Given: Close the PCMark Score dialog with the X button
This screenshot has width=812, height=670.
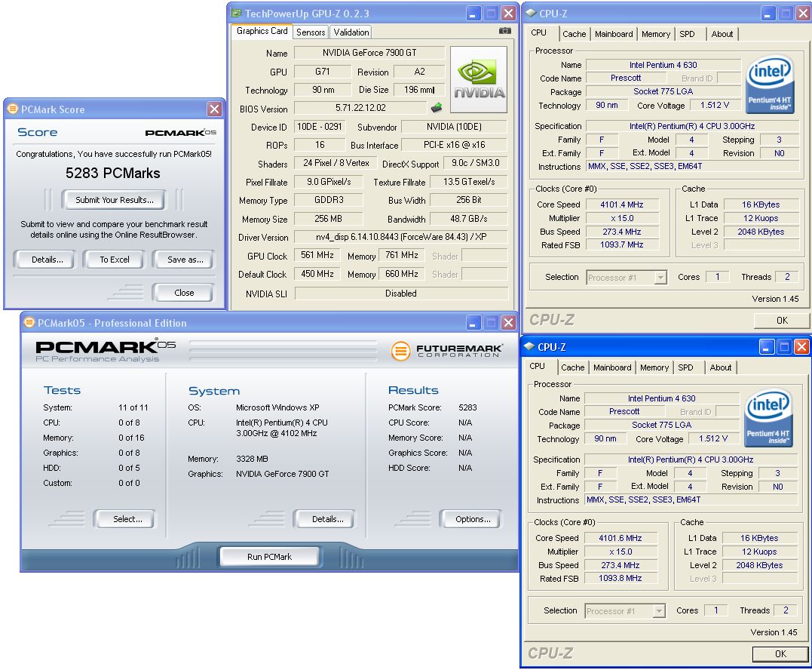Looking at the screenshot, I should pyautogui.click(x=214, y=109).
